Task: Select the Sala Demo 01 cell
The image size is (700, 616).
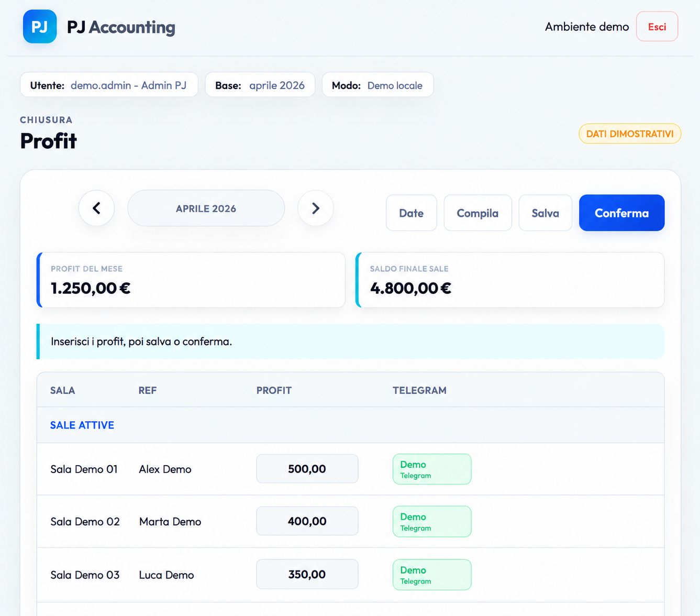Action: point(84,469)
